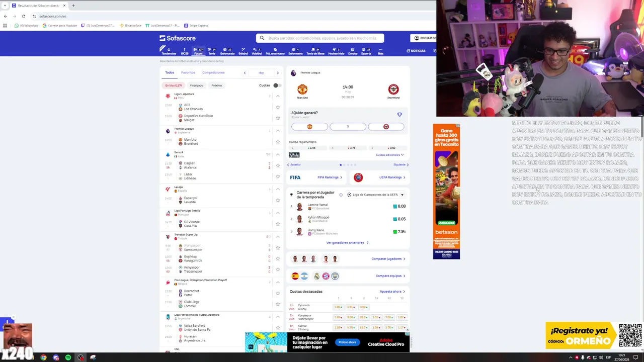Collapse the Pro League Relegation/Promotion Playoff section

tap(278, 282)
